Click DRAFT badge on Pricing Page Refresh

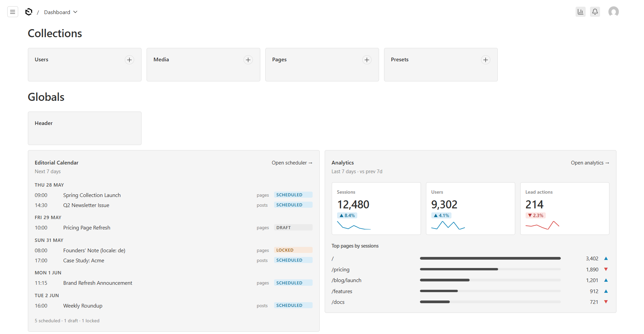[x=293, y=227]
